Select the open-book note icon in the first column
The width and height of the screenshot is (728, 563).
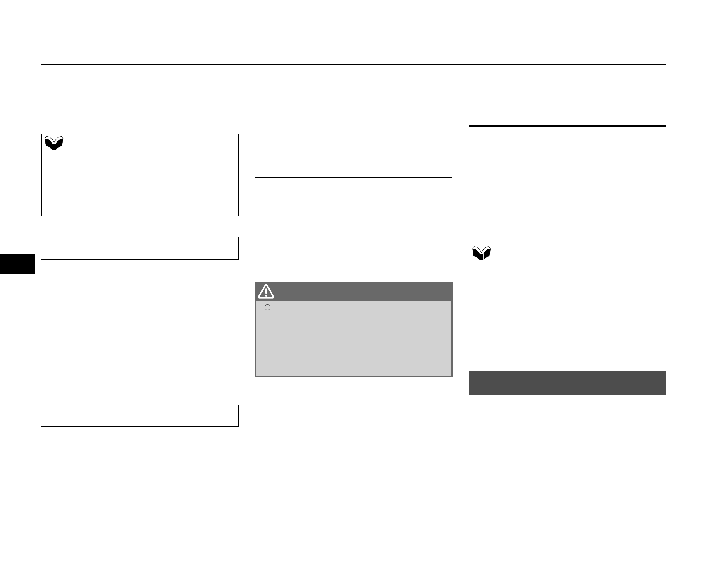[54, 143]
